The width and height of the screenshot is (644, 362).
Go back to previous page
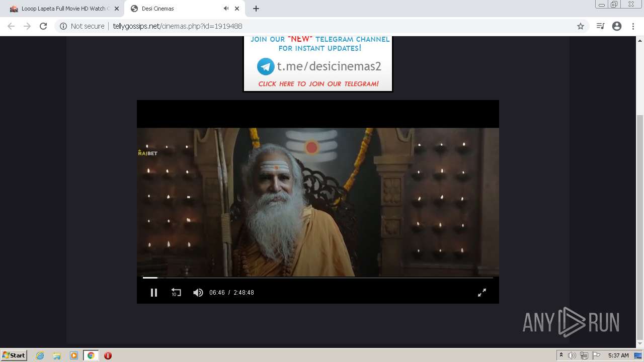11,26
